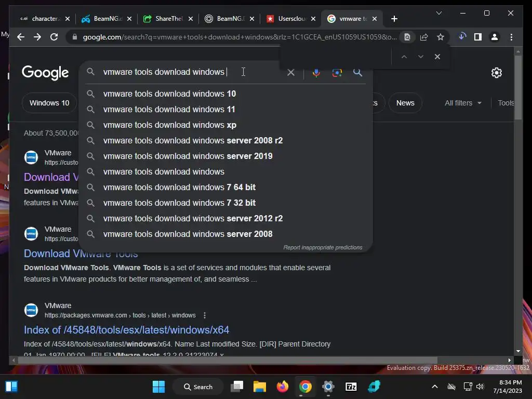The image size is (532, 399).
Task: Switch to ShareThe tab
Action: tap(164, 19)
